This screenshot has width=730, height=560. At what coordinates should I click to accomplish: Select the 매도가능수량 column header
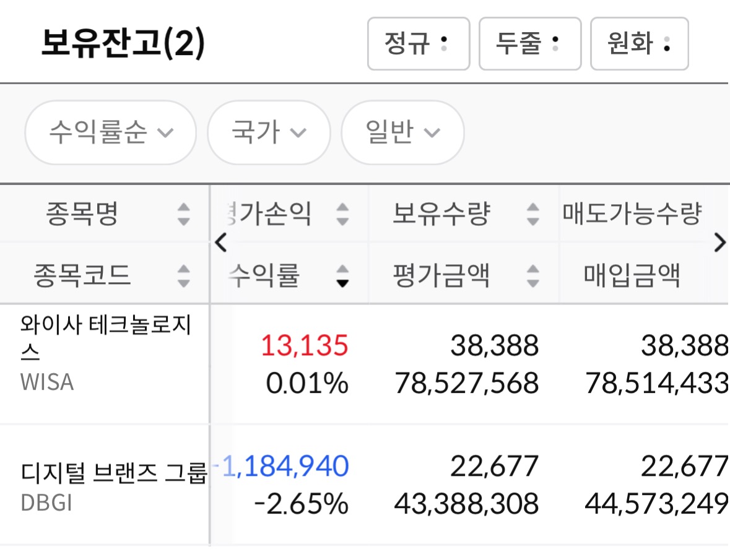(632, 213)
